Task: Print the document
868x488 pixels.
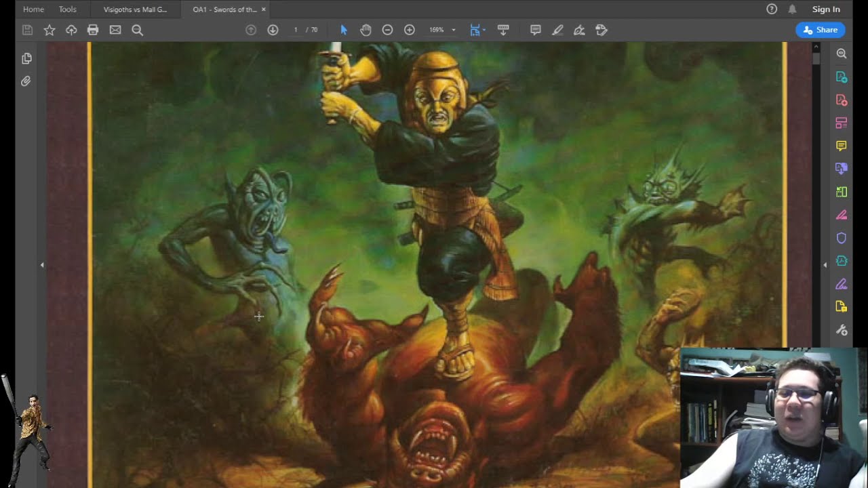Action: click(93, 30)
